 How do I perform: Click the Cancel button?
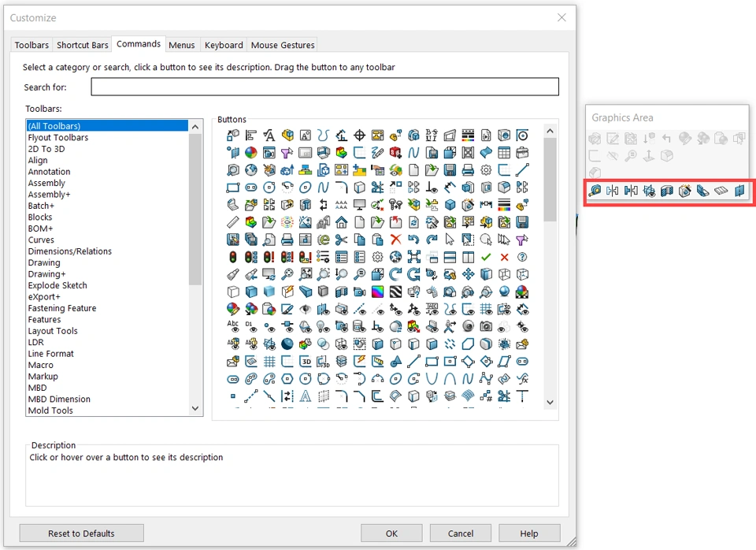click(x=461, y=533)
